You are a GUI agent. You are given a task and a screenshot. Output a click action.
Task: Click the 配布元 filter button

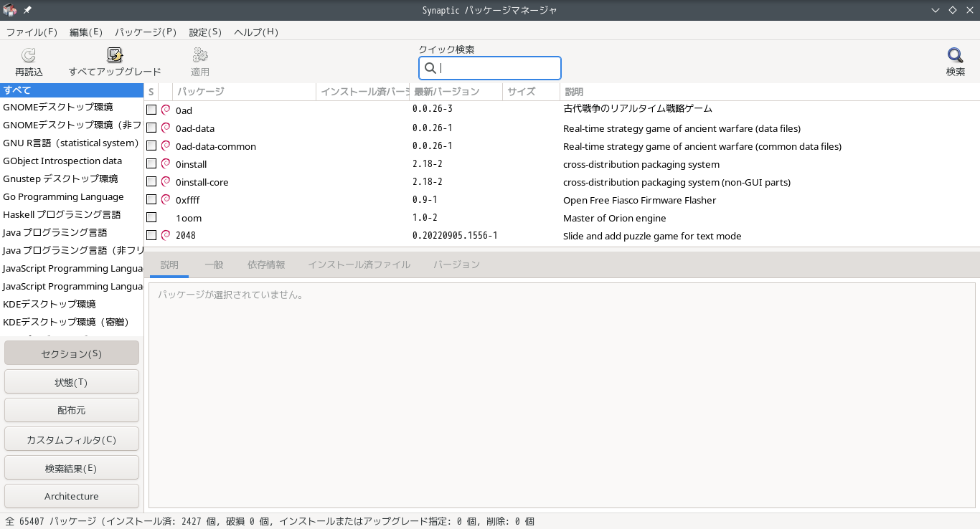pos(72,411)
